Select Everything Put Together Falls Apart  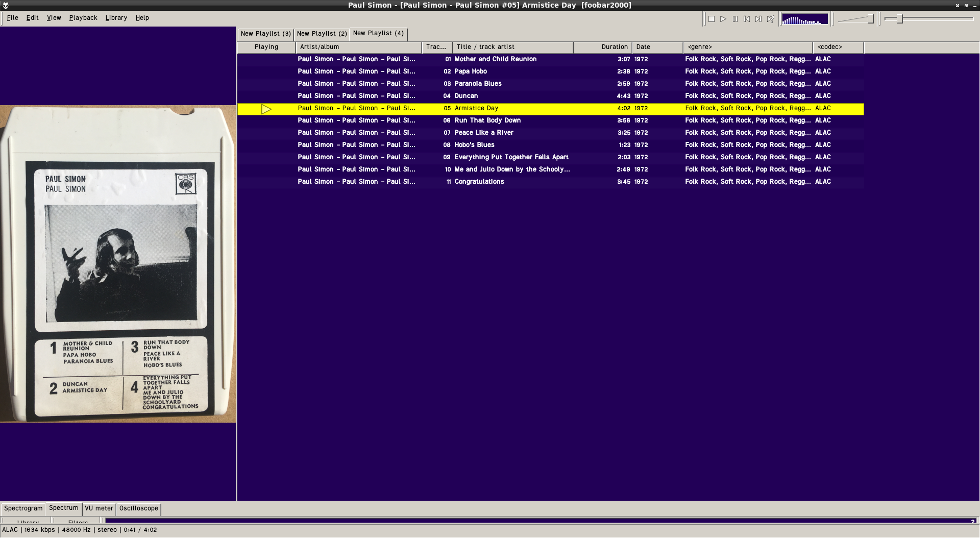pos(551,157)
